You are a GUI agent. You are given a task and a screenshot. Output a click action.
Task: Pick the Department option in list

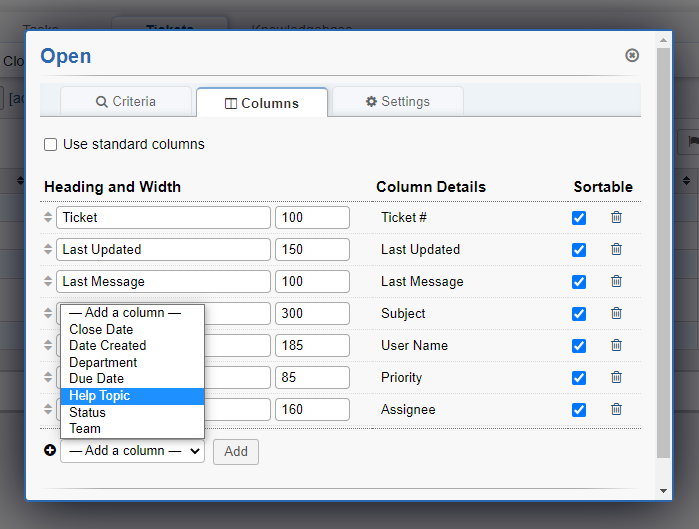(x=103, y=362)
